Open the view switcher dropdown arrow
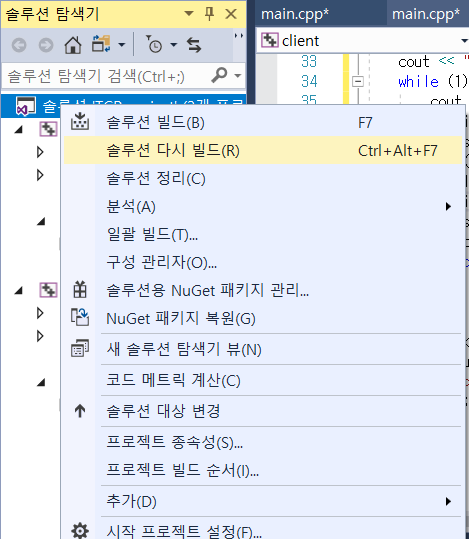Image resolution: width=469 pixels, height=539 pixels. click(x=122, y=45)
